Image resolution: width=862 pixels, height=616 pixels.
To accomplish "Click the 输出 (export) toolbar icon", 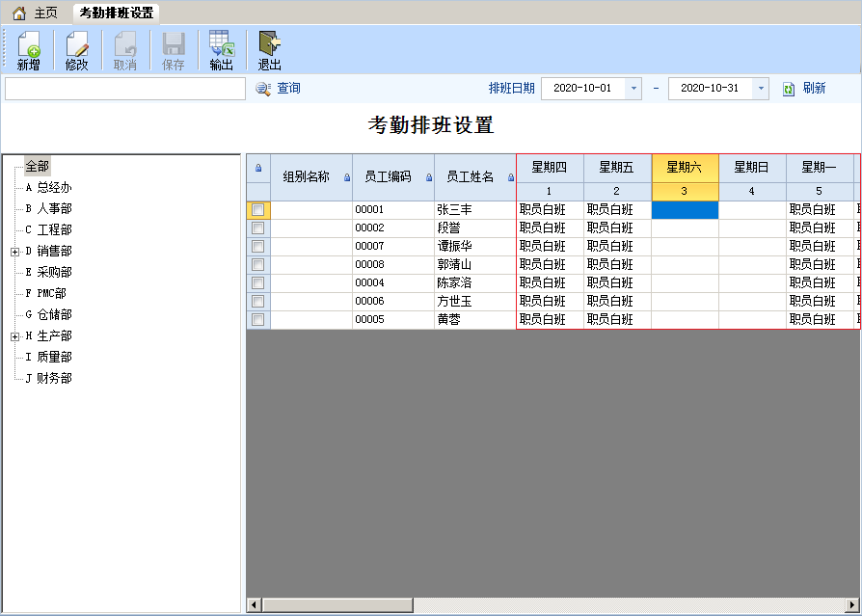I will [222, 50].
